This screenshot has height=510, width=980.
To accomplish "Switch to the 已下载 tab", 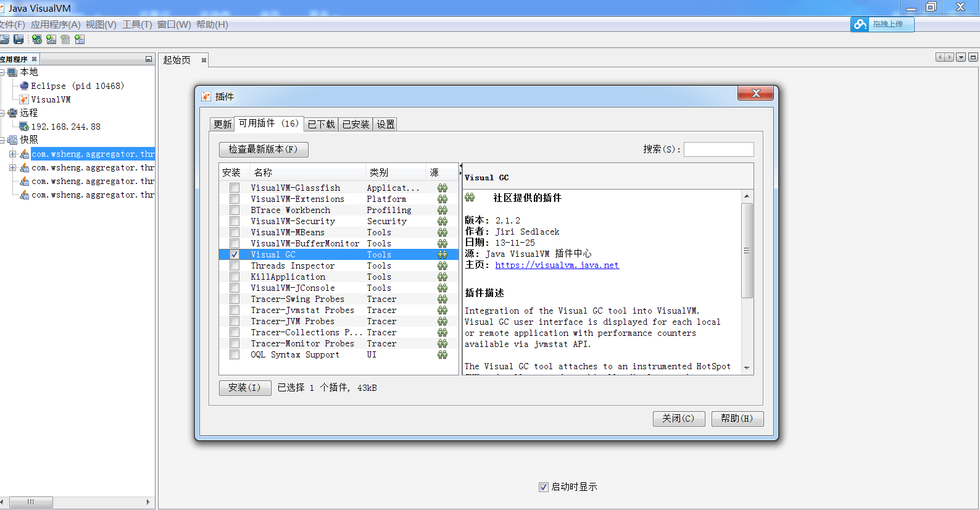I will 322,124.
